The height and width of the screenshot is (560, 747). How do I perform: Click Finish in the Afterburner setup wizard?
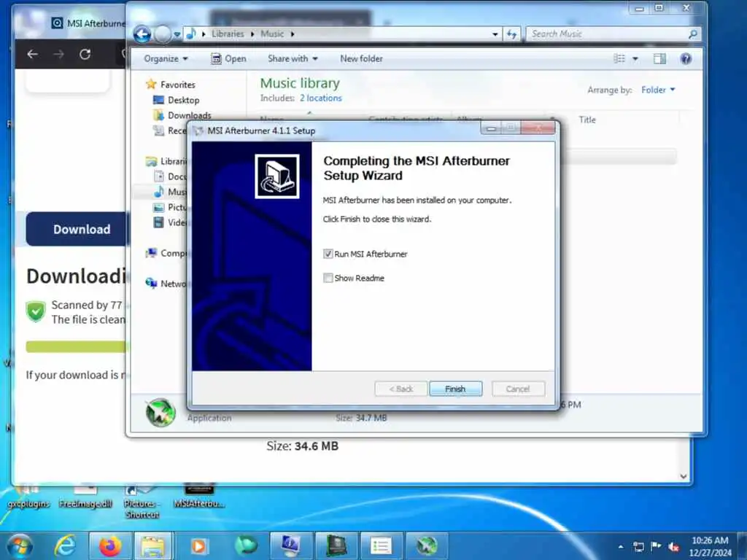click(x=455, y=389)
